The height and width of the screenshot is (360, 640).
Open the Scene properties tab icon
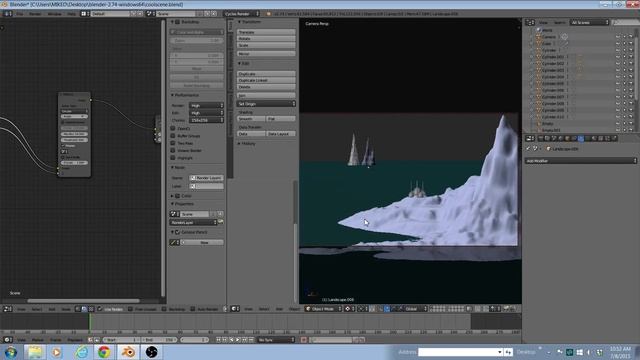click(x=553, y=139)
